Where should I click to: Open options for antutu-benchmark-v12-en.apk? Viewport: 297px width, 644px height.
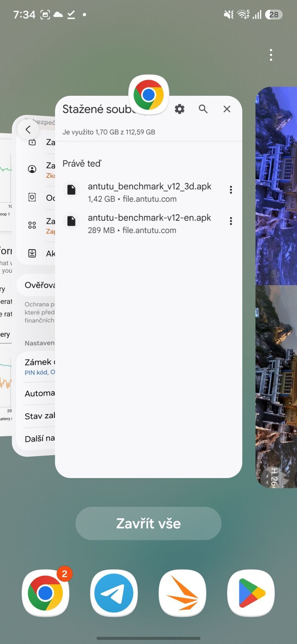[x=231, y=221]
